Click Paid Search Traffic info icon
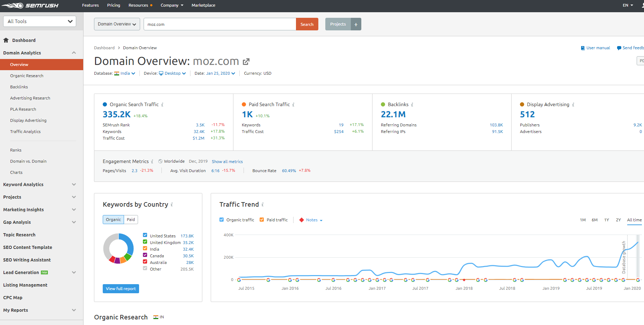This screenshot has width=644, height=325. coord(293,105)
